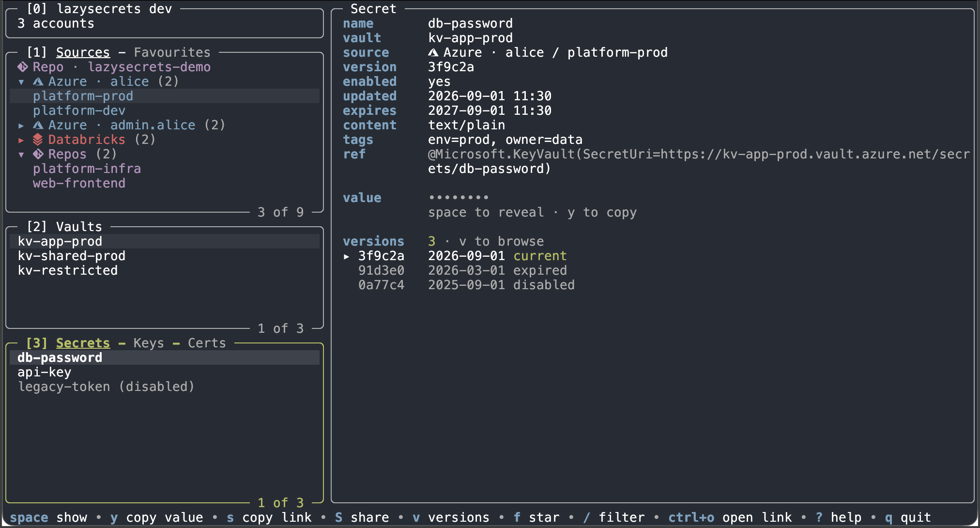
Task: Click the Azure icon beside alice
Action: tap(38, 81)
